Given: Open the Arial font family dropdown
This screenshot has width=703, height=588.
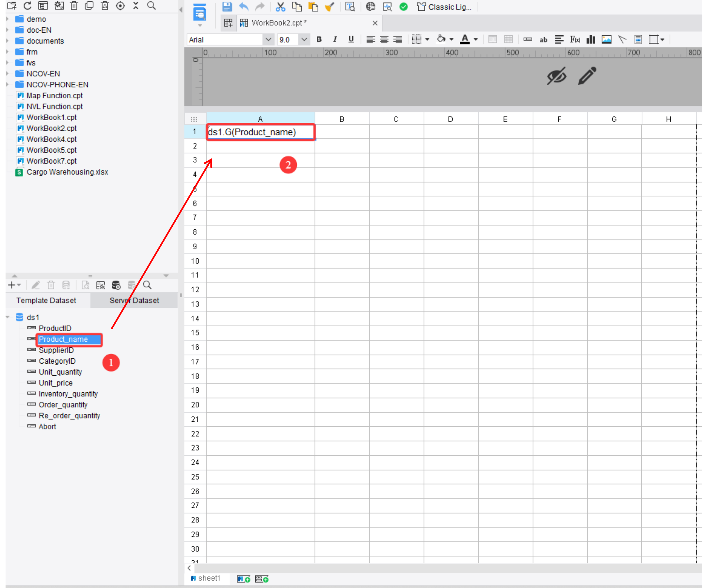Looking at the screenshot, I should point(268,40).
